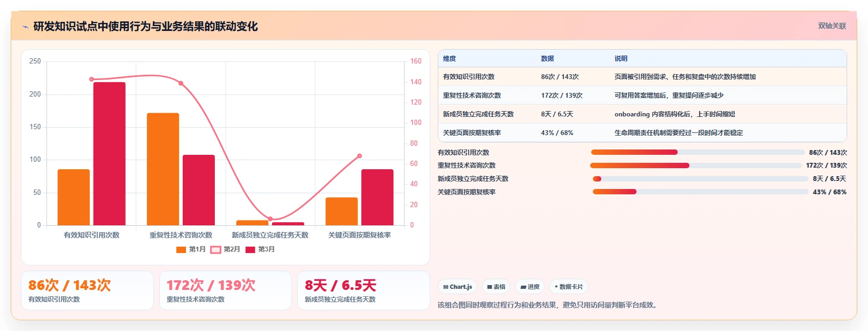
Task: Click the 双轴关联 tag in the header
Action: (832, 26)
